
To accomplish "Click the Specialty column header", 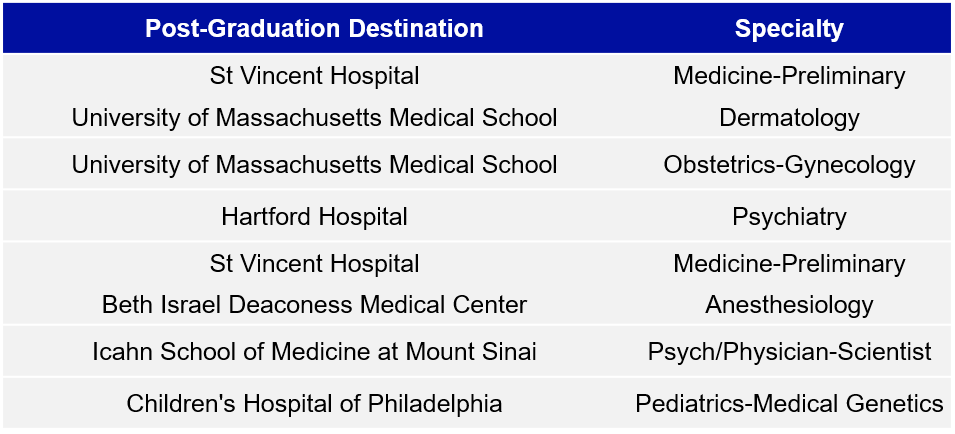I will [x=789, y=28].
